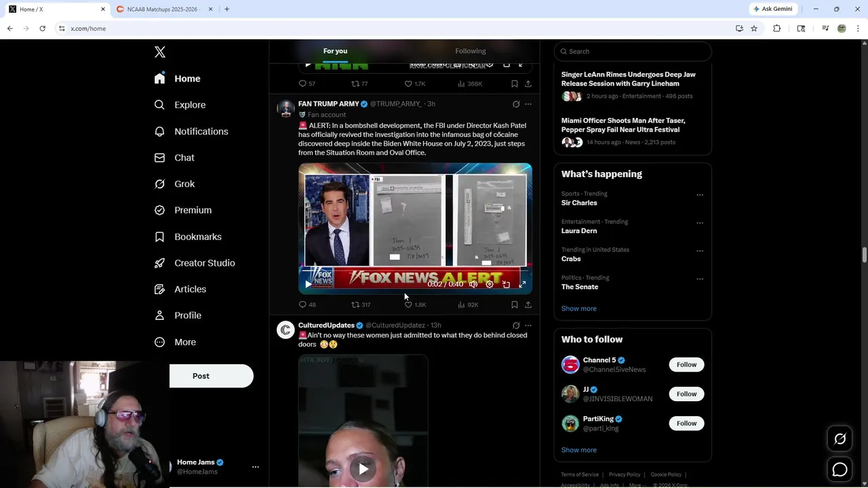Open Chrome three-dot menu
This screenshot has width=868, height=488.
click(858, 28)
